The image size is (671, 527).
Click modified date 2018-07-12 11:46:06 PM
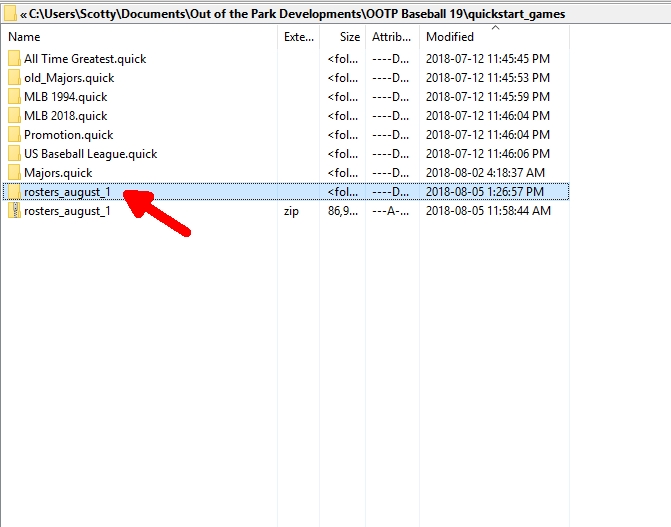[x=488, y=154]
